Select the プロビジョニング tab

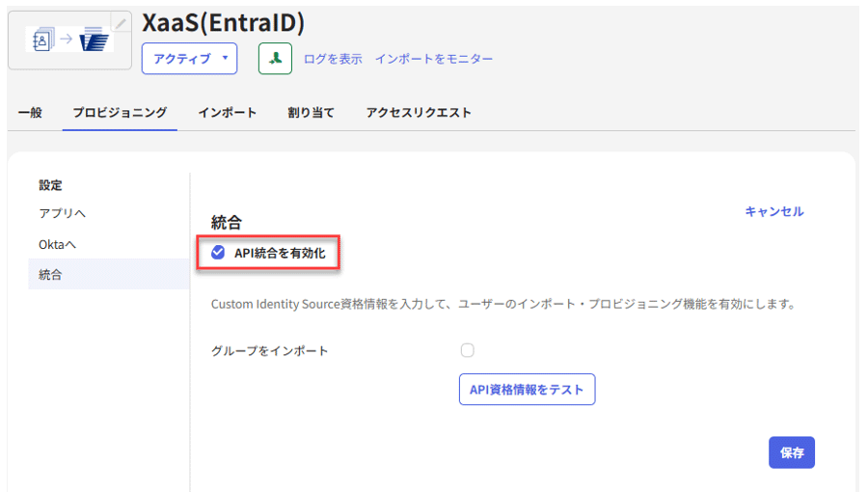coord(120,113)
